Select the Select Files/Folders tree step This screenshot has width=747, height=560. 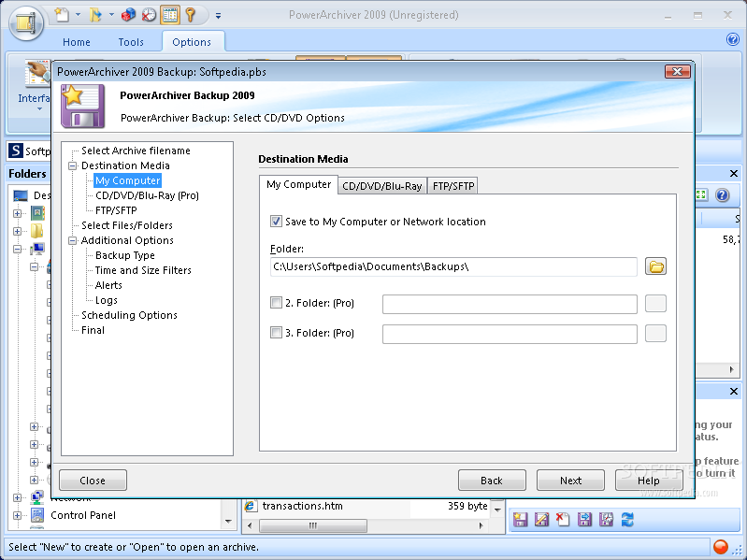(127, 225)
